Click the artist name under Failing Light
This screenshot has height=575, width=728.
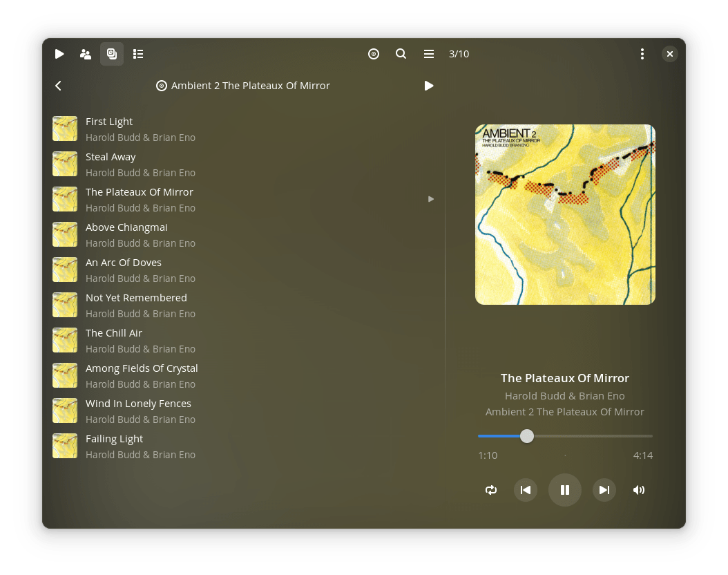(141, 455)
